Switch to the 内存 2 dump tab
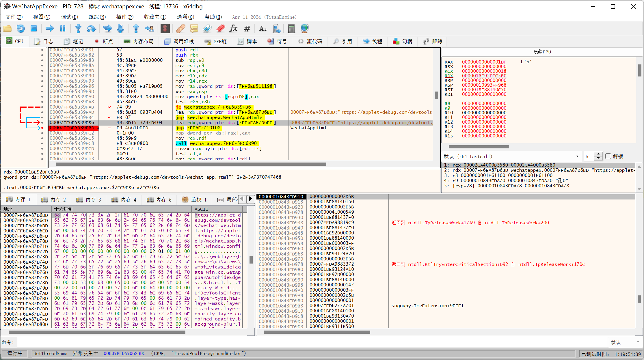 point(54,199)
